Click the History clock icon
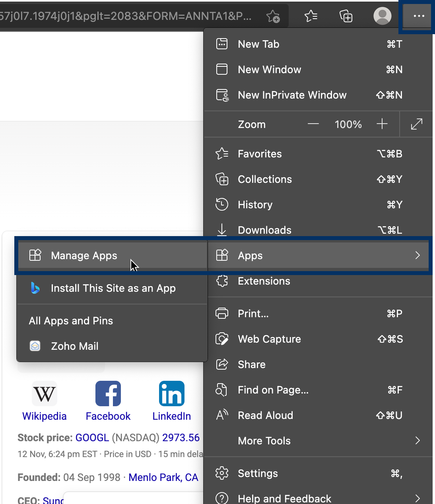Screen dimensions: 435x504 (x=222, y=204)
